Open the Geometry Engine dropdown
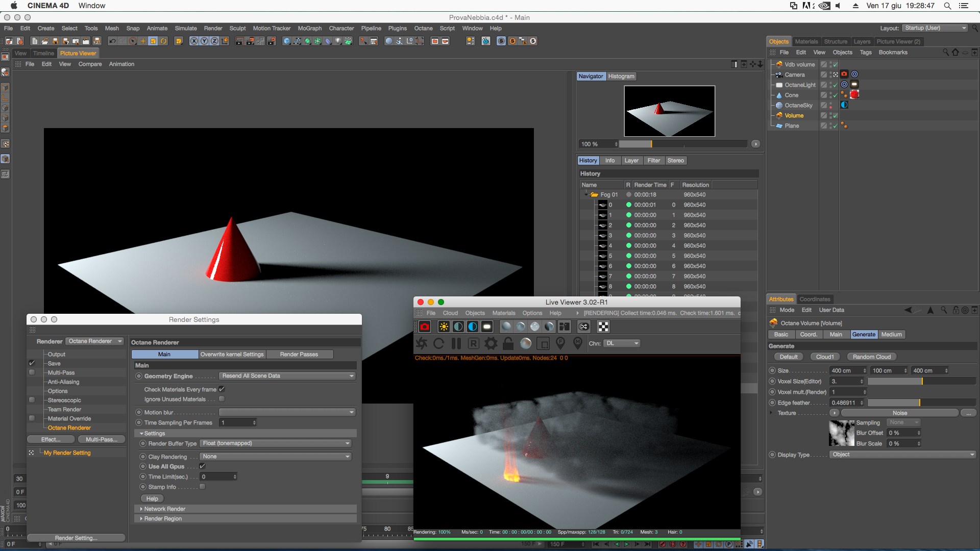This screenshot has height=551, width=980. pyautogui.click(x=287, y=376)
